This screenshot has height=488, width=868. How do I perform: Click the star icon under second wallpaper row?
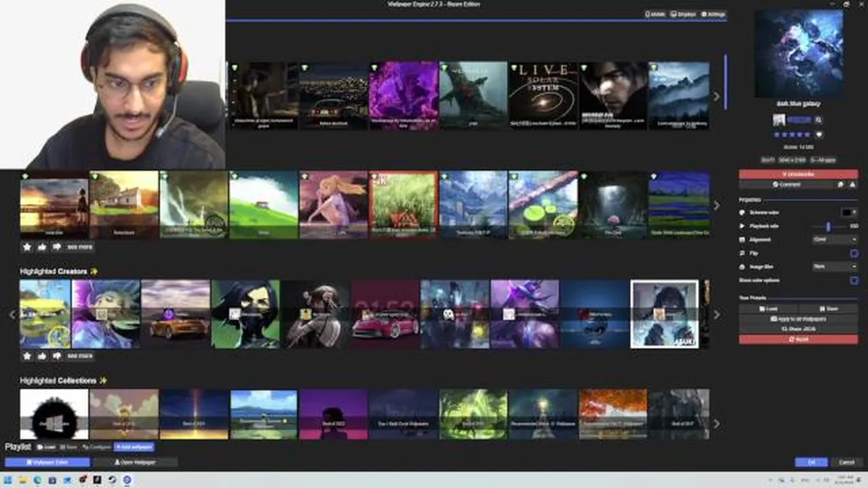[27, 247]
